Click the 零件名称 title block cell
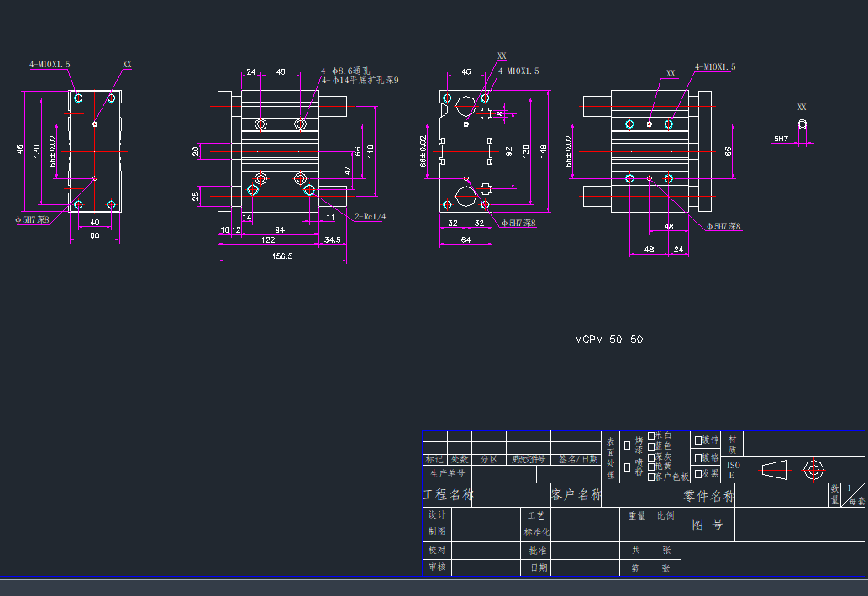Image resolution: width=868 pixels, height=596 pixels. coord(708,496)
